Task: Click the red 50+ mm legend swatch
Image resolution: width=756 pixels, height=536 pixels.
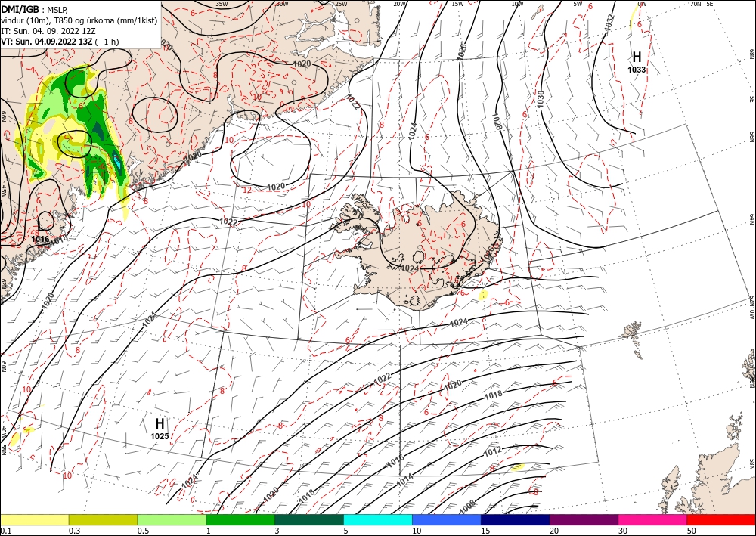Action: coord(721,519)
